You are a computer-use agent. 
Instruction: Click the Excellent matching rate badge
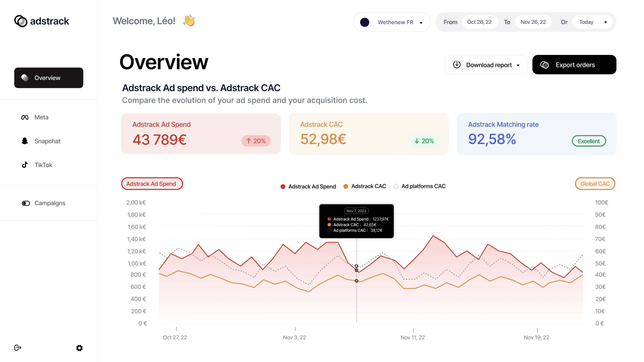(x=589, y=141)
